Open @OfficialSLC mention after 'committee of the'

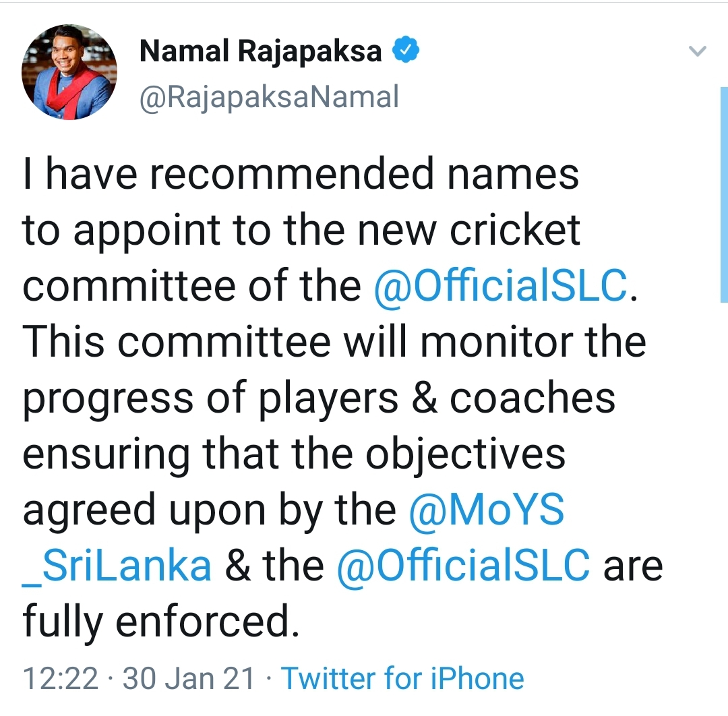tap(500, 286)
